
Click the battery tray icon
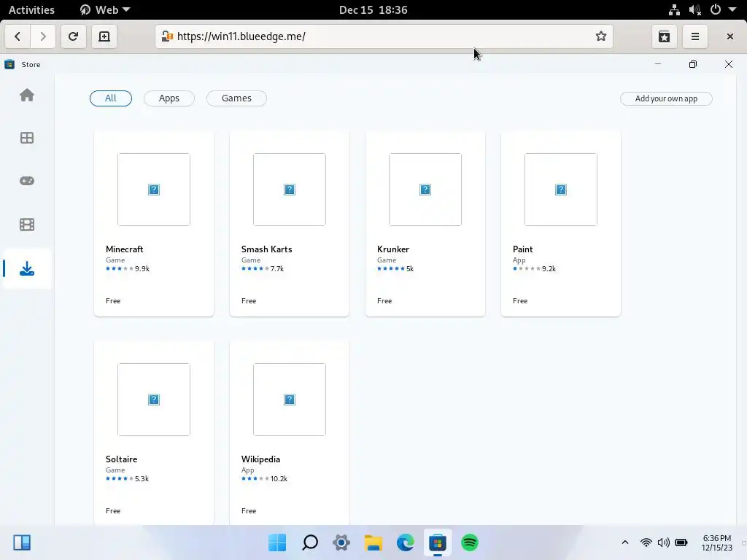click(x=681, y=542)
